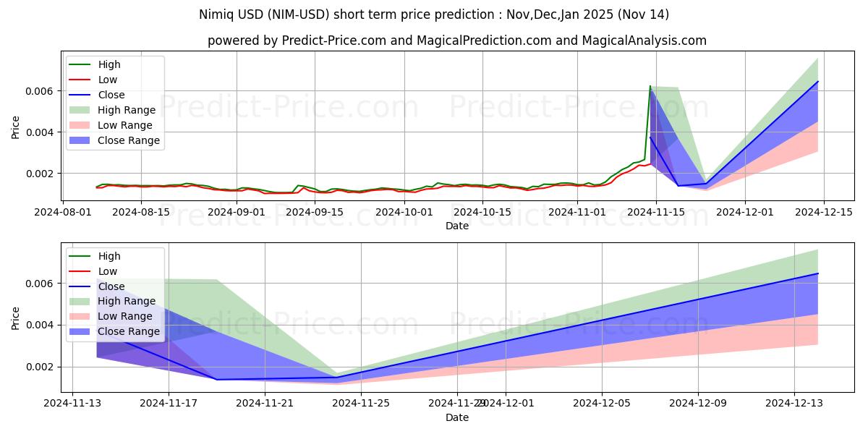
Task: Click the 2024-12-15 tick on top x-axis
Action: tap(825, 212)
